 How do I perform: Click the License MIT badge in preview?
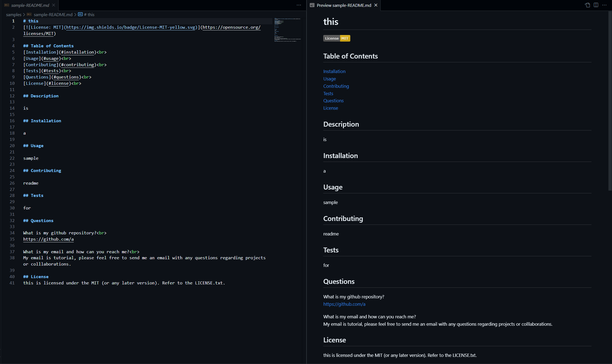pos(337,38)
